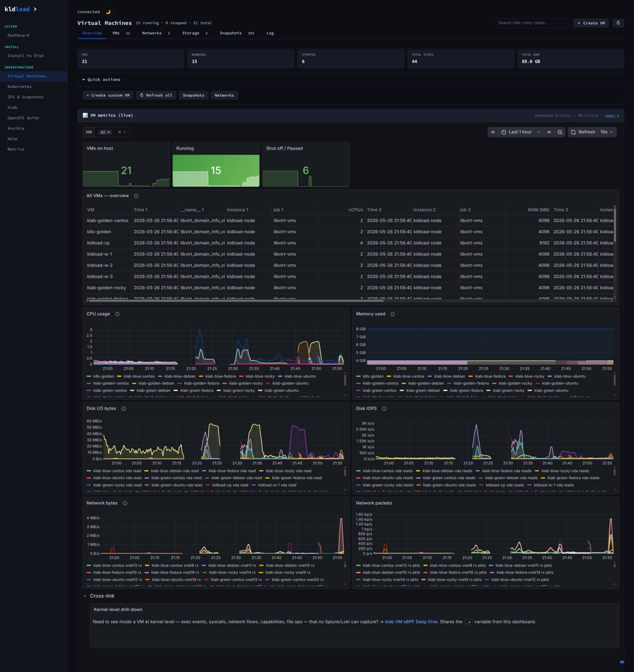Open embedded Grafana via the open link
This screenshot has width=634, height=672.
point(612,116)
